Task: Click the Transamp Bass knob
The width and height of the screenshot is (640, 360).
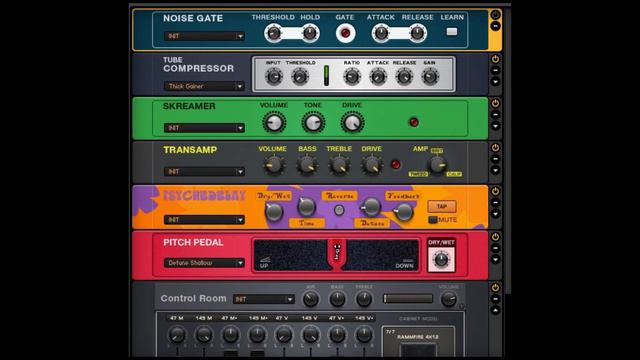Action: pyautogui.click(x=307, y=165)
